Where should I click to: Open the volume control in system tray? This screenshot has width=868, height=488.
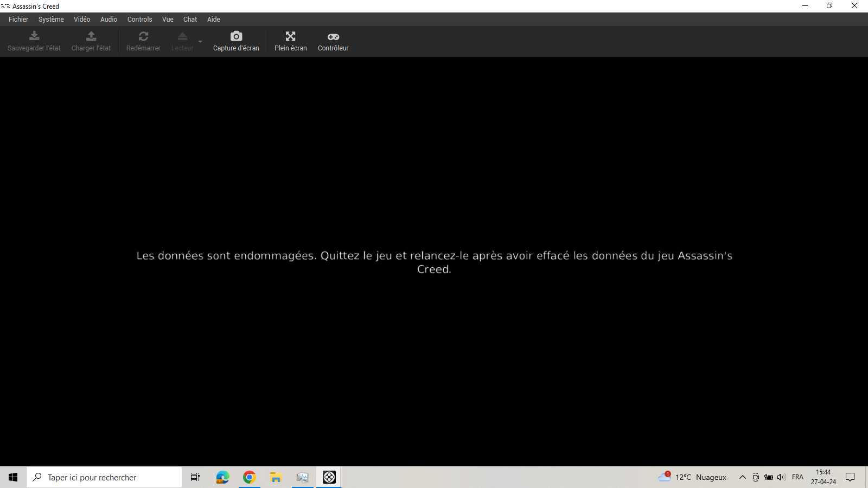click(781, 477)
